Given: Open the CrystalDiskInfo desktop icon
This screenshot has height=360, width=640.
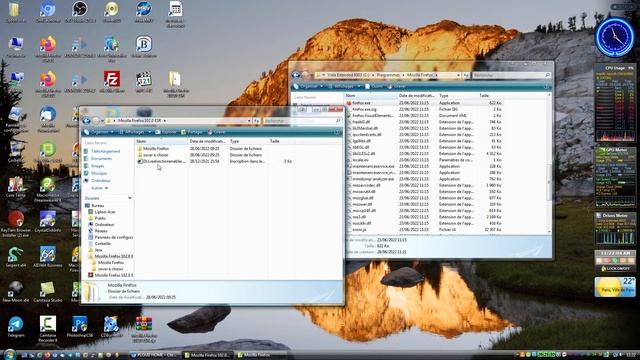Looking at the screenshot, I should coord(48,222).
